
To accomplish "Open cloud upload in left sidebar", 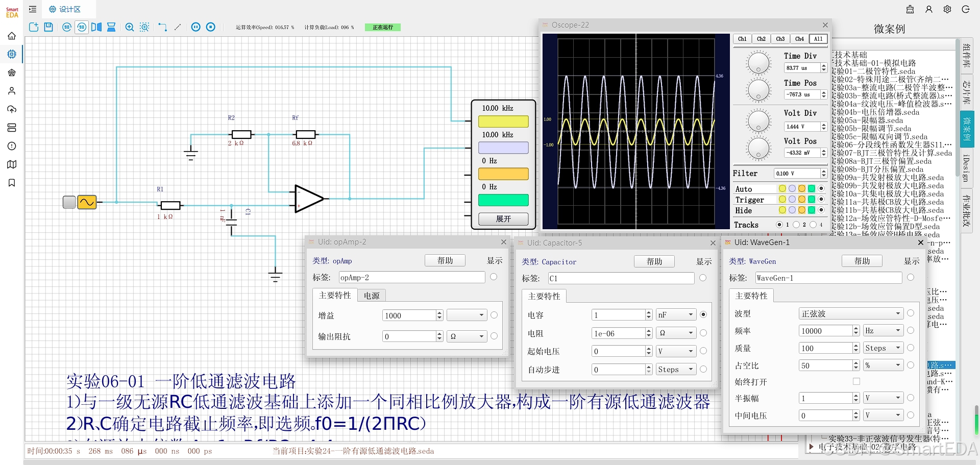I will click(12, 109).
